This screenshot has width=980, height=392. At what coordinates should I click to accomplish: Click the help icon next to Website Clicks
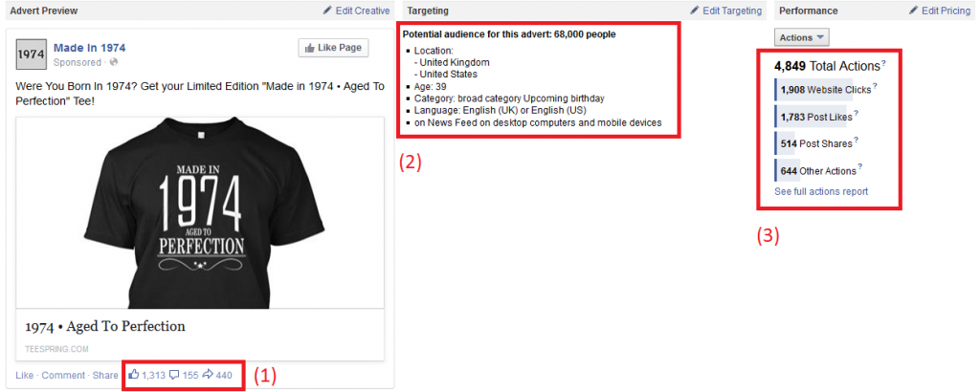click(x=875, y=87)
